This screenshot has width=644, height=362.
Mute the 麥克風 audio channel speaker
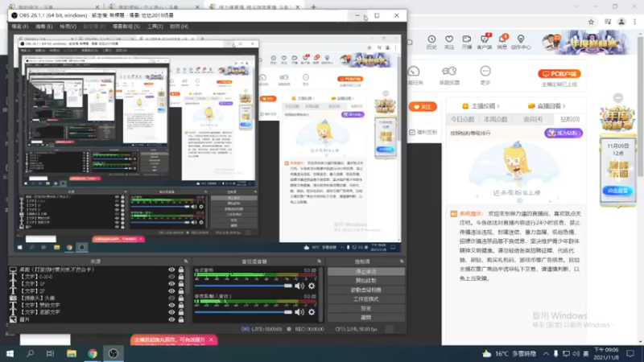pyautogui.click(x=299, y=312)
